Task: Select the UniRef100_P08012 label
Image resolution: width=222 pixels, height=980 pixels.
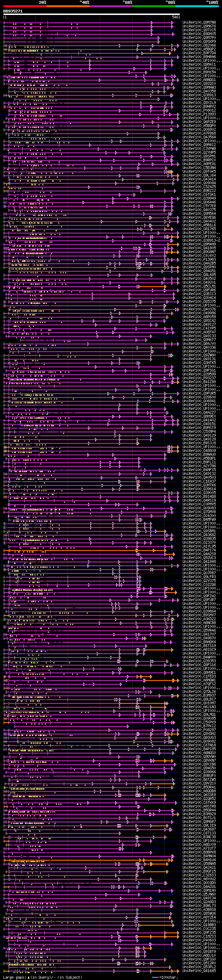Action: click(x=199, y=110)
